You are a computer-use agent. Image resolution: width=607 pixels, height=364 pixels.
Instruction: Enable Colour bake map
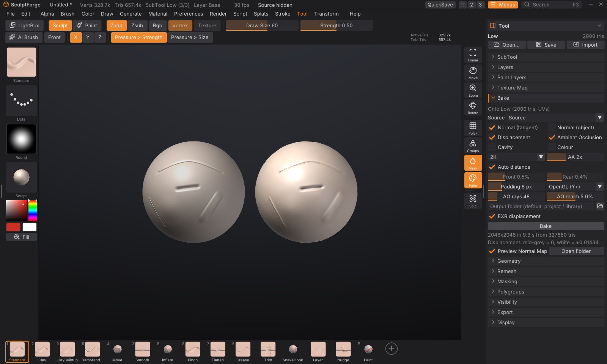552,147
